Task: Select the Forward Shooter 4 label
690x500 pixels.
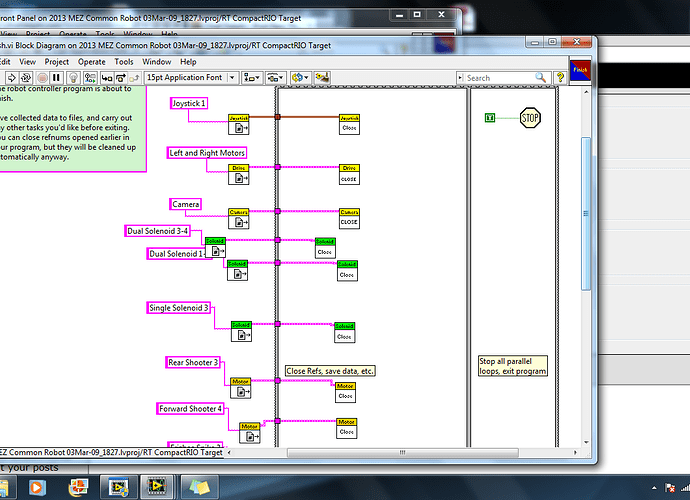Action: [x=191, y=408]
